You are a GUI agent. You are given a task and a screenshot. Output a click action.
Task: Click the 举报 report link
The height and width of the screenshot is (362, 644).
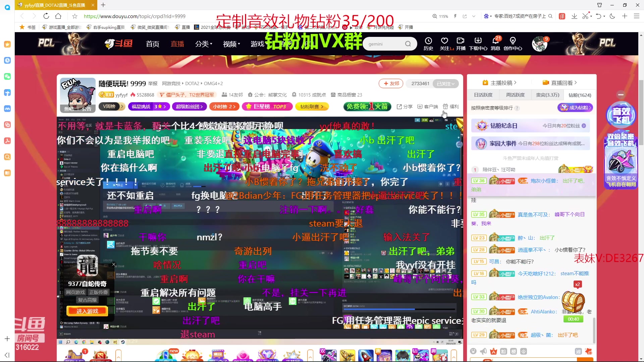(x=153, y=83)
